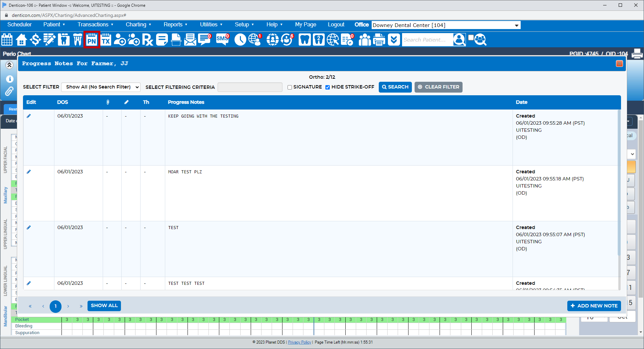644x349 pixels.
Task: Open the group of people icon
Action: [x=365, y=40]
